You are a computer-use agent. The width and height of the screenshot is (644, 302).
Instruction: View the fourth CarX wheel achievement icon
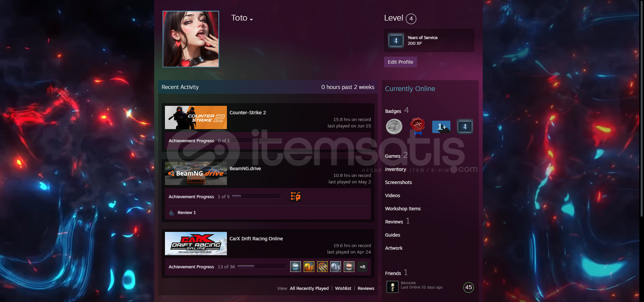pyautogui.click(x=336, y=267)
